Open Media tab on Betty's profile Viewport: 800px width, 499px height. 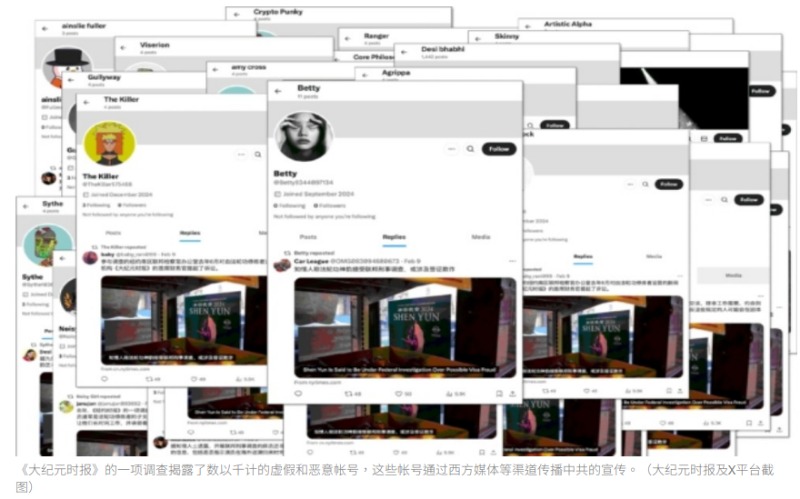481,237
